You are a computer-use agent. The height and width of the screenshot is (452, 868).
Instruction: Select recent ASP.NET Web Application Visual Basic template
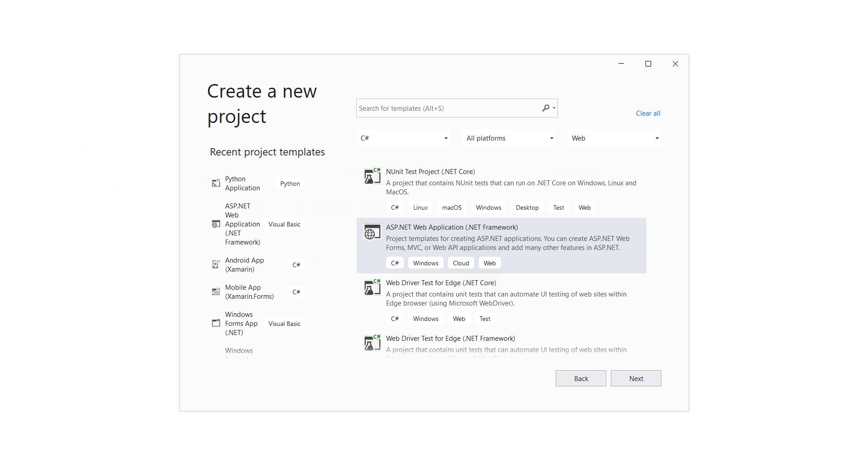[242, 224]
